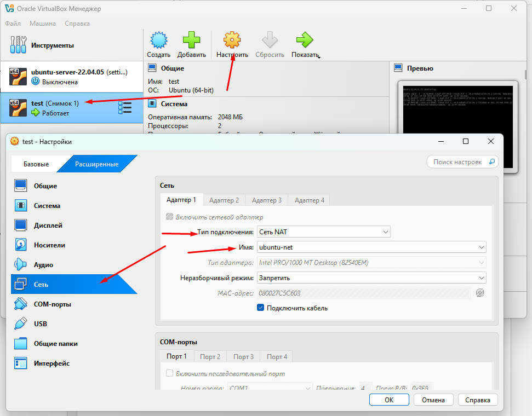Click the VirtualBox Manager title bar logo
Viewport: 532px width, 416px height.
(9, 8)
